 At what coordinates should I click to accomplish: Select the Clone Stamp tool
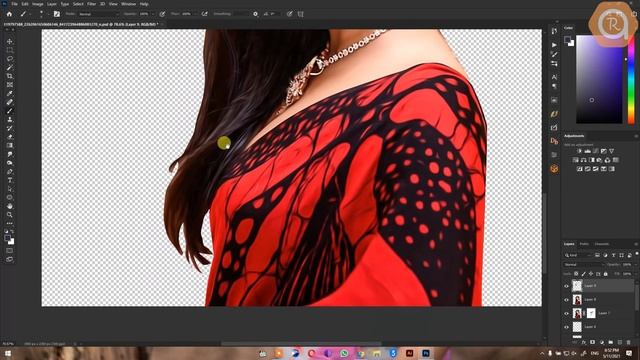tap(9, 119)
